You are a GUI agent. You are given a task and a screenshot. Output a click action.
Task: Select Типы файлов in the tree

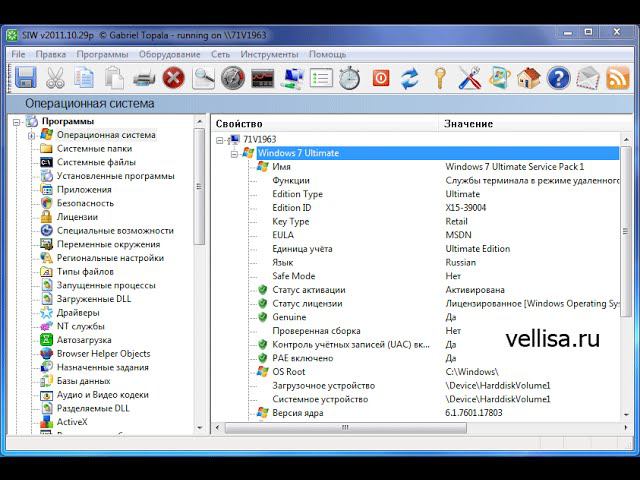click(x=85, y=271)
